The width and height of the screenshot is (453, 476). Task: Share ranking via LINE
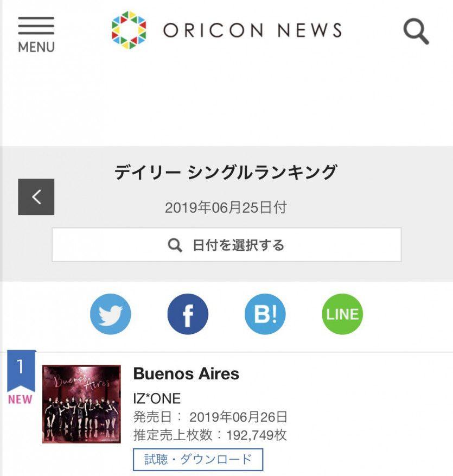click(x=342, y=314)
